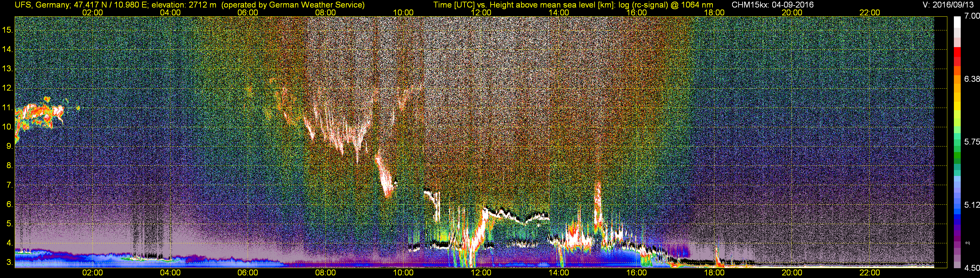Click the 16:00 label on the bottom time axis
The height and width of the screenshot is (278, 980).
coord(636,273)
